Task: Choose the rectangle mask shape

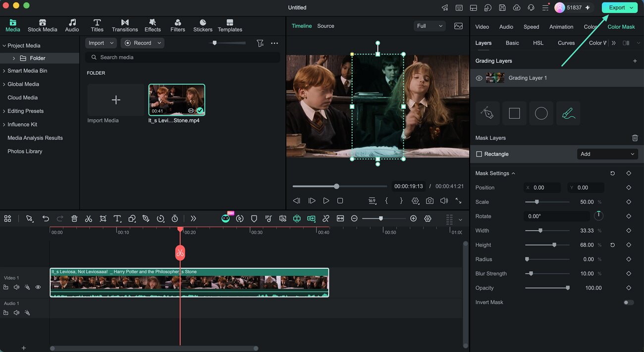Action: pyautogui.click(x=515, y=113)
